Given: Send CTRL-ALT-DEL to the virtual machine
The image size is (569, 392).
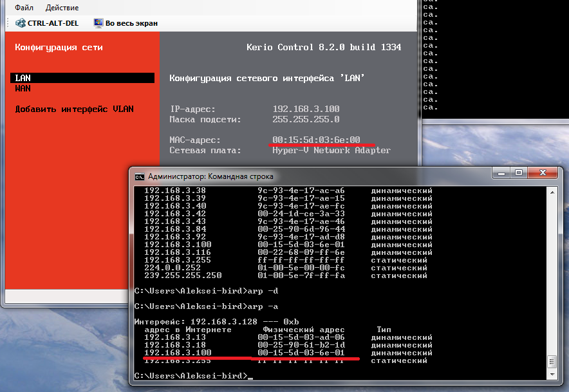Looking at the screenshot, I should 47,23.
